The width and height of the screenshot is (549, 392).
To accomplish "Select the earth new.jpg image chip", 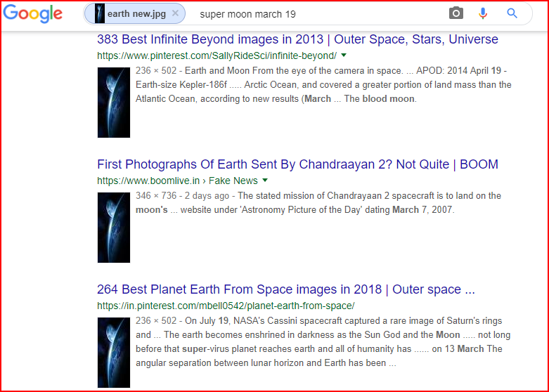I will point(134,14).
